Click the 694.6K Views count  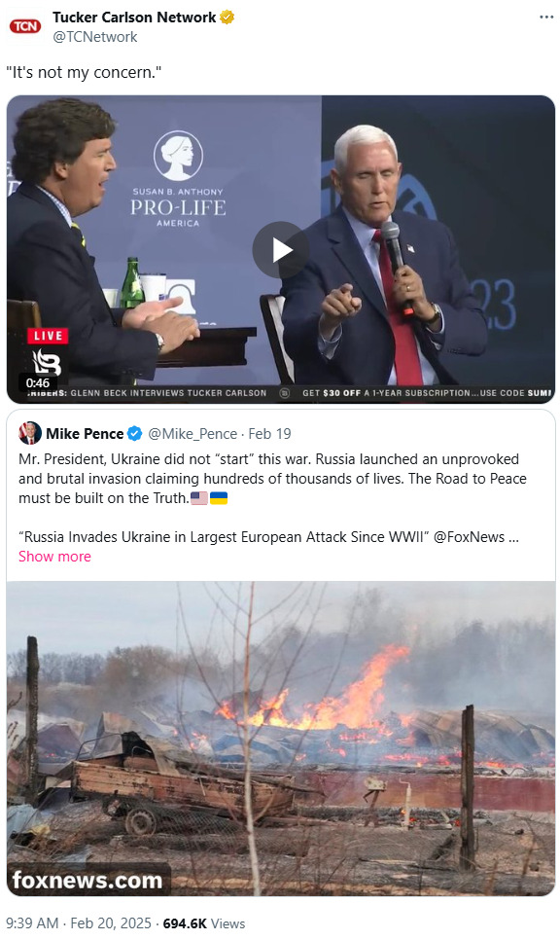pyautogui.click(x=203, y=923)
